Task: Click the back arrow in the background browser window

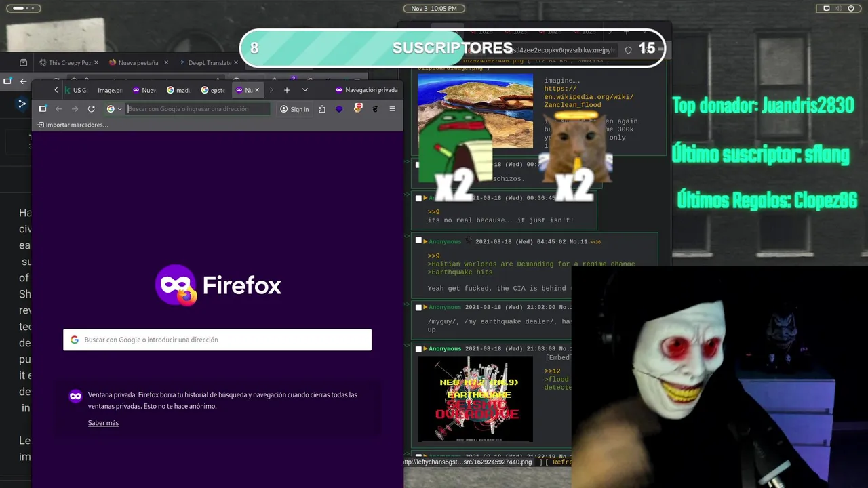Action: [x=24, y=81]
